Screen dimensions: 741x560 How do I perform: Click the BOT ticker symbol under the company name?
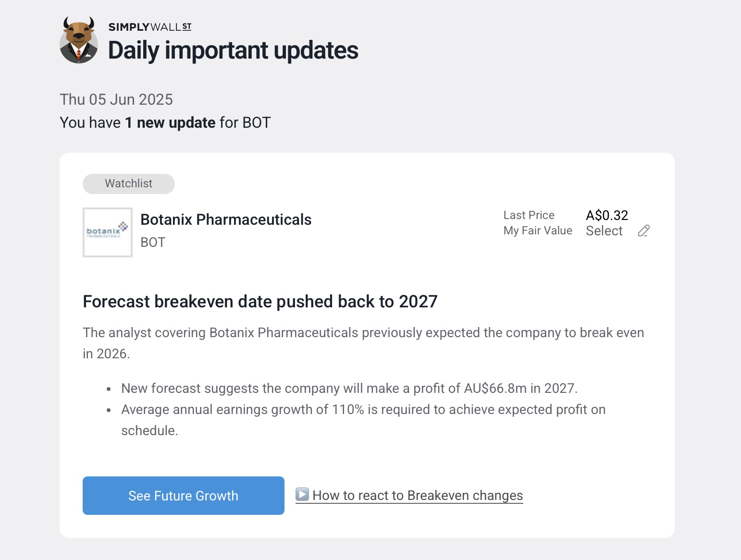tap(153, 243)
